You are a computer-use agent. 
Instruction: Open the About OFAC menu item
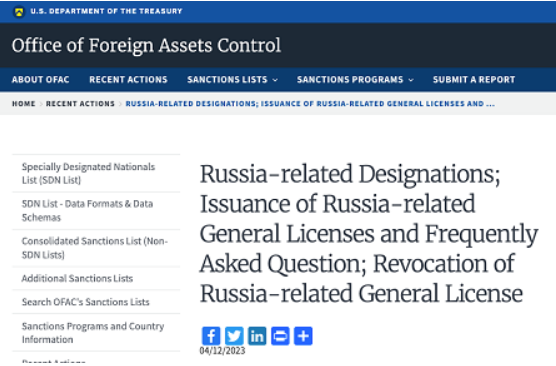(40, 79)
